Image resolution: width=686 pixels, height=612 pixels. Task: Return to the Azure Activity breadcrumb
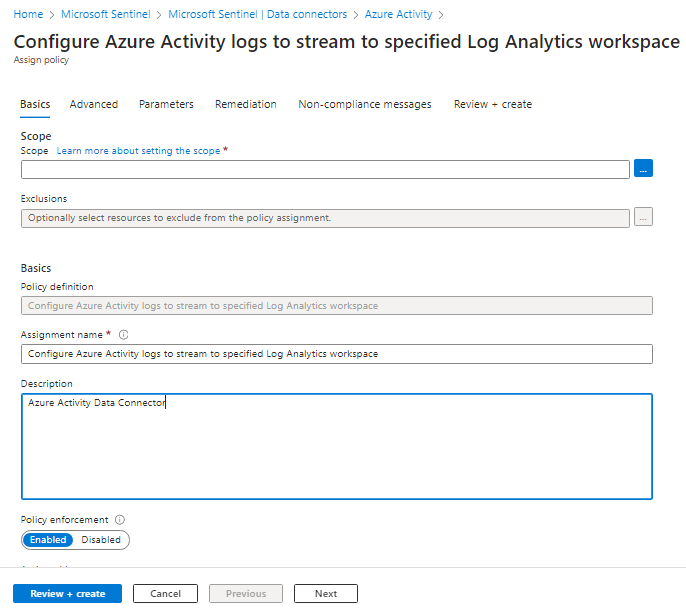coord(398,14)
